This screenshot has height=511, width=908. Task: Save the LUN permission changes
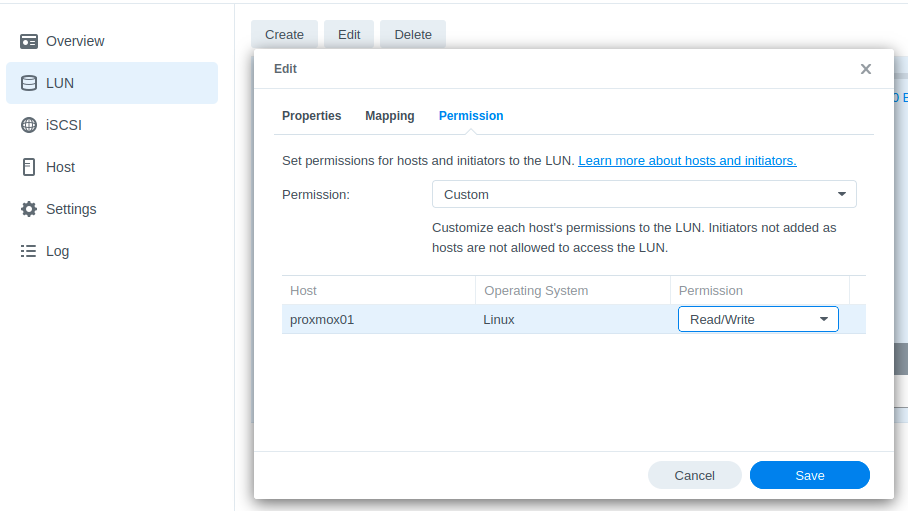tap(809, 475)
